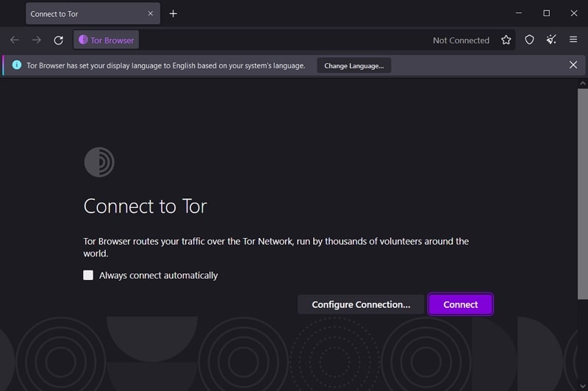
Task: Focus the address bar input field
Action: point(279,40)
